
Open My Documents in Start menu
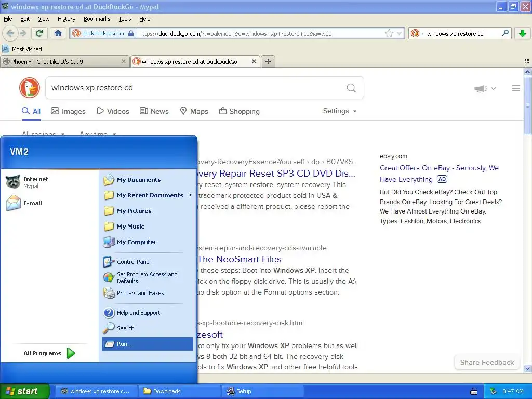point(148,179)
